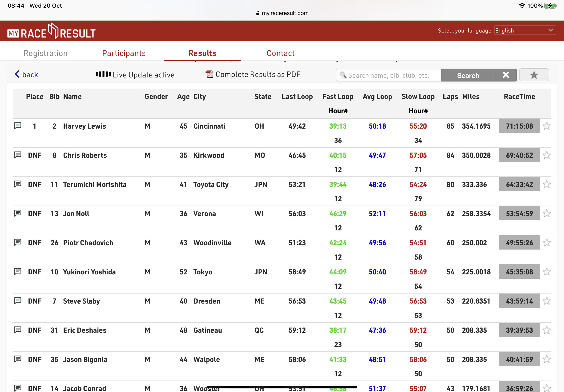564x392 pixels.
Task: Click slow loop time 57:05
Action: pyautogui.click(x=418, y=155)
